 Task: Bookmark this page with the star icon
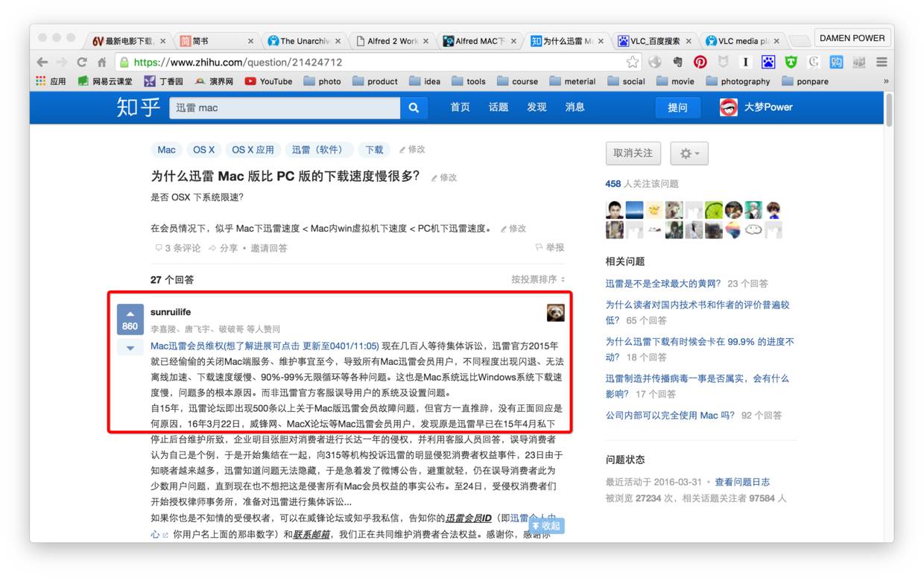click(x=632, y=62)
